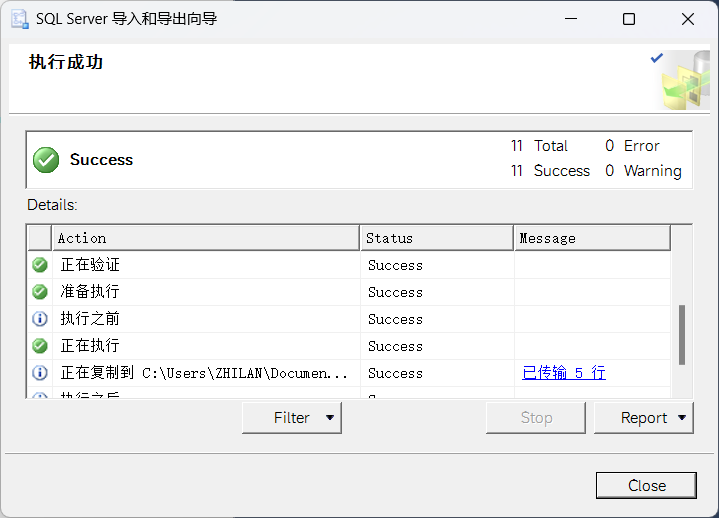Open the Report dropdown arrow
The image size is (719, 518).
click(682, 418)
